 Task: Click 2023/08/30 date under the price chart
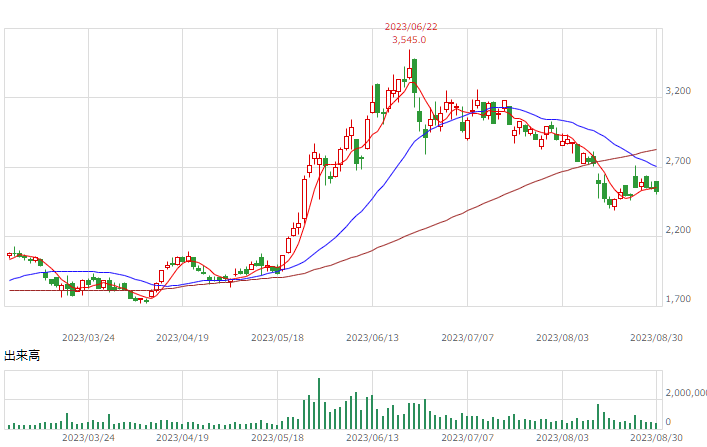pos(656,337)
